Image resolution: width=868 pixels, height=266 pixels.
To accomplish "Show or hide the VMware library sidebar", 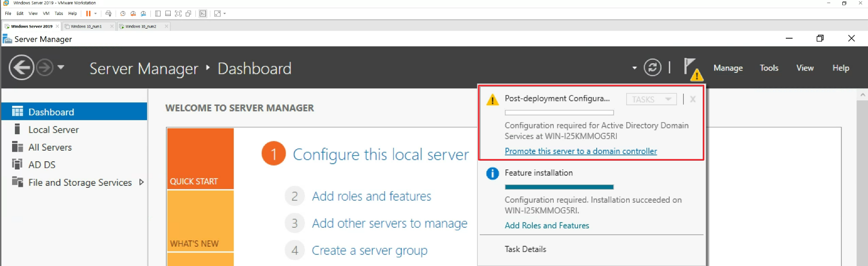I will (x=158, y=14).
